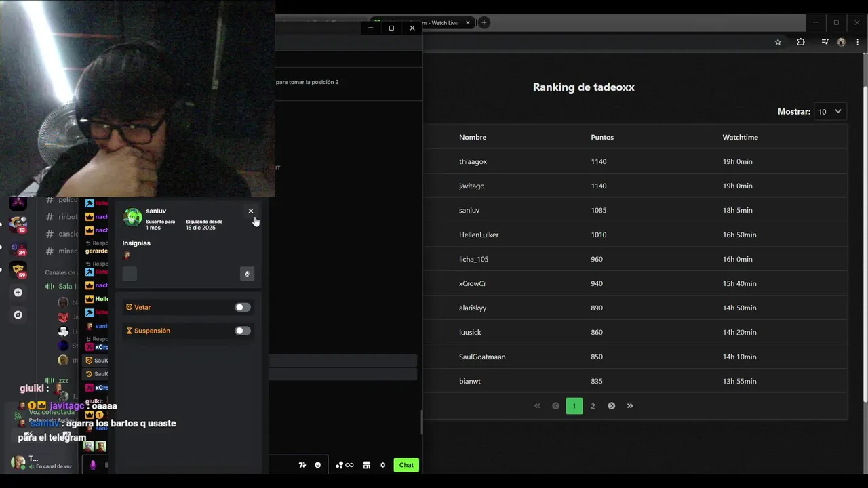Viewport: 868px width, 488px height.
Task: Select SaulGoatmaan in ranking table
Action: coord(482,357)
